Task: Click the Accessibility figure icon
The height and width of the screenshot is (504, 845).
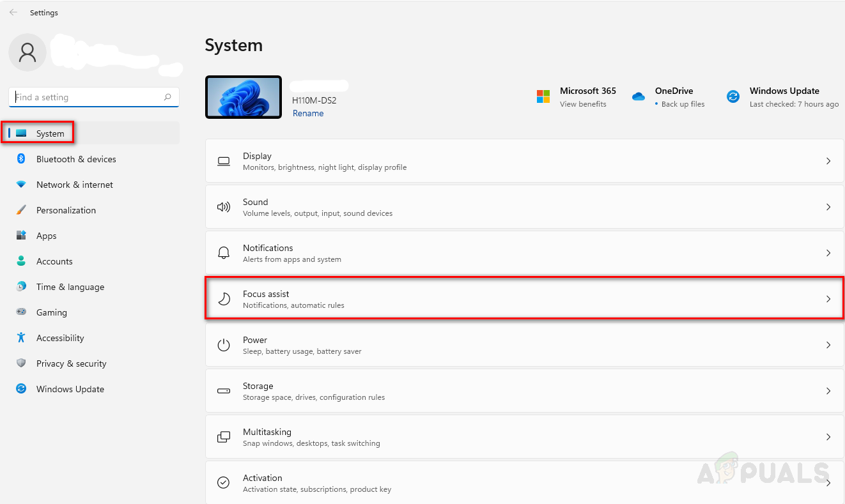Action: pos(21,338)
